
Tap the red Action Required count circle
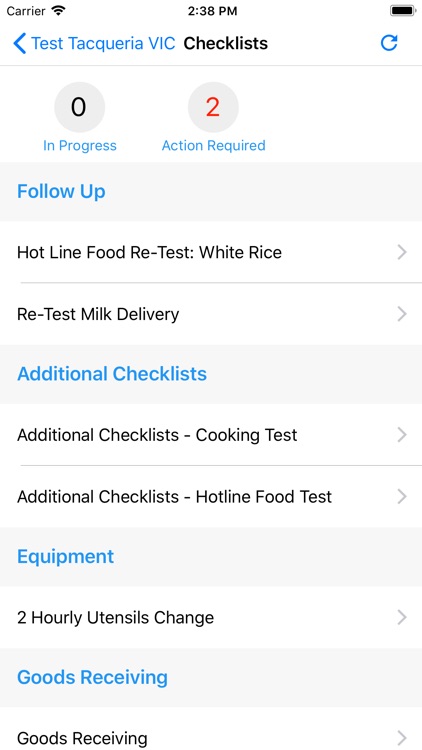coord(213,107)
